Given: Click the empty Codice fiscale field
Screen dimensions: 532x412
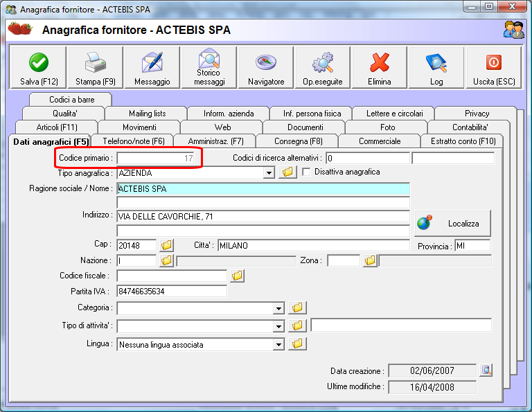Looking at the screenshot, I should pyautogui.click(x=172, y=276).
